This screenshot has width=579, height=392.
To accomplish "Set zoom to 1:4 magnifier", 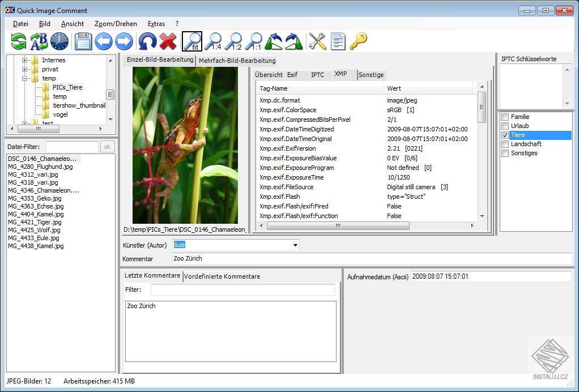I will [x=213, y=41].
